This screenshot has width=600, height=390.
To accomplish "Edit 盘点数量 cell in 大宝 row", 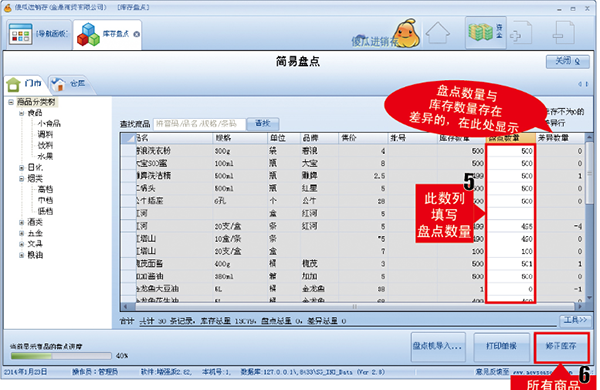I will (x=511, y=163).
